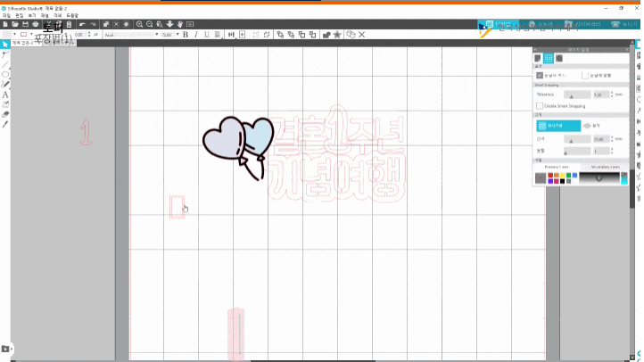Open the line color dropdown arrow
Screen dimensions: 644x362
(31, 35)
